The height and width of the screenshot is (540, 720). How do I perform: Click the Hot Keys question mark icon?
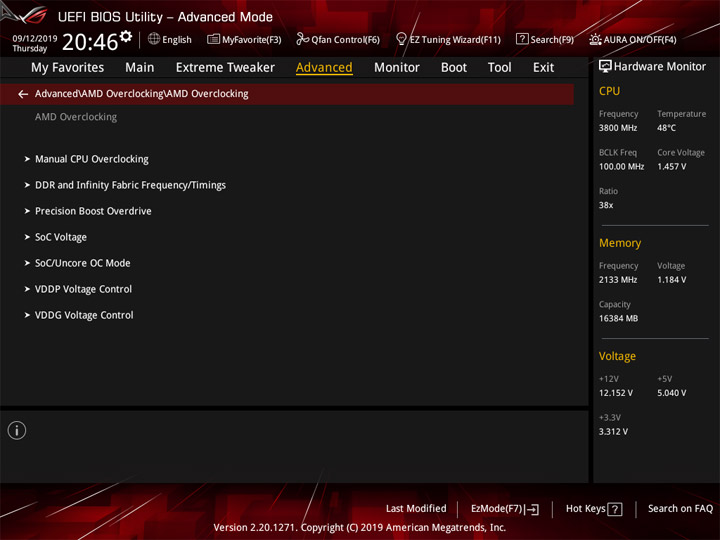615,509
